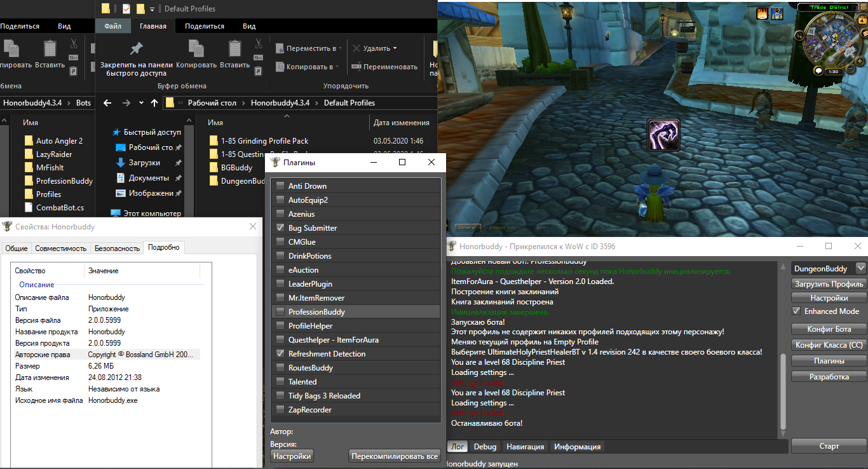
Task: Click the 1:30 clock on minimap
Action: [x=833, y=72]
